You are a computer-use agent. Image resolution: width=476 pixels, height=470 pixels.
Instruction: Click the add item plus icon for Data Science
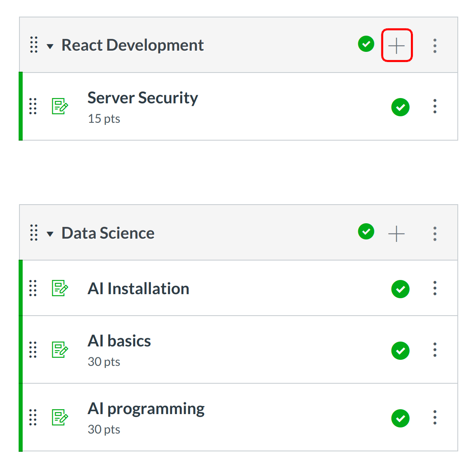point(396,233)
